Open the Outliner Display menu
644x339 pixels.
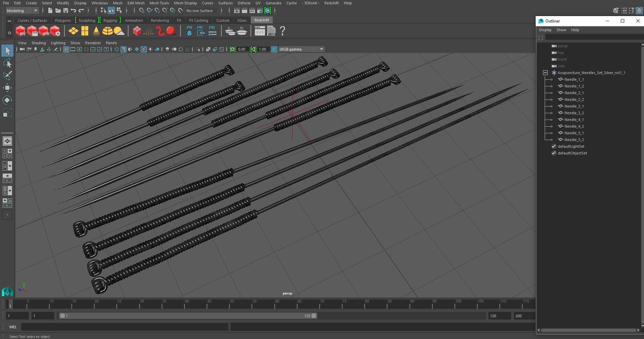click(x=545, y=30)
